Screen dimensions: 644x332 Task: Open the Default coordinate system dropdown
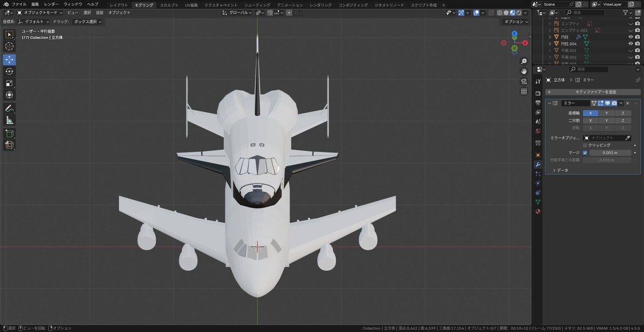tap(34, 22)
